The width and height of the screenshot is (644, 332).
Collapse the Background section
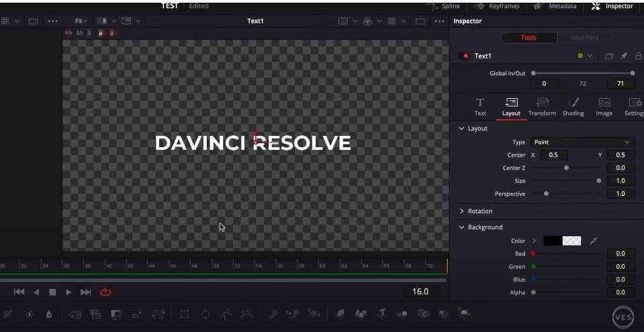coord(461,227)
